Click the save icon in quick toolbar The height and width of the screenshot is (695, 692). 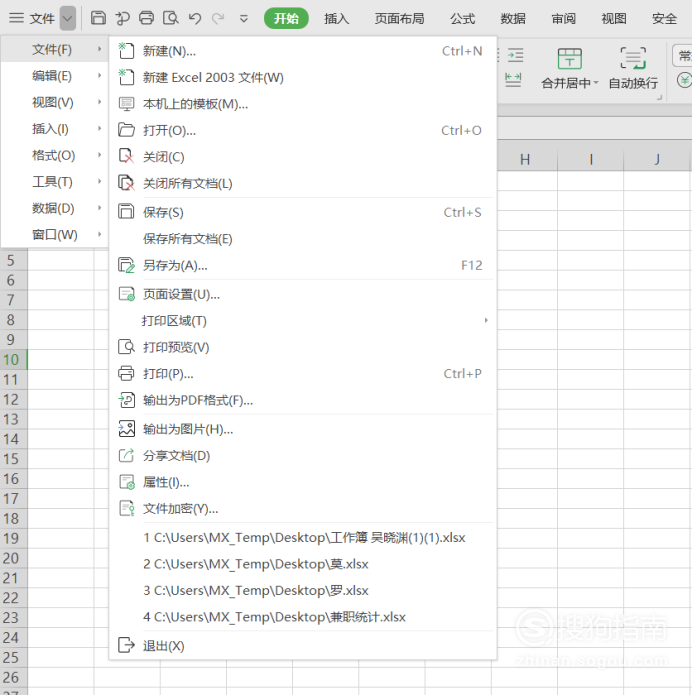click(98, 18)
